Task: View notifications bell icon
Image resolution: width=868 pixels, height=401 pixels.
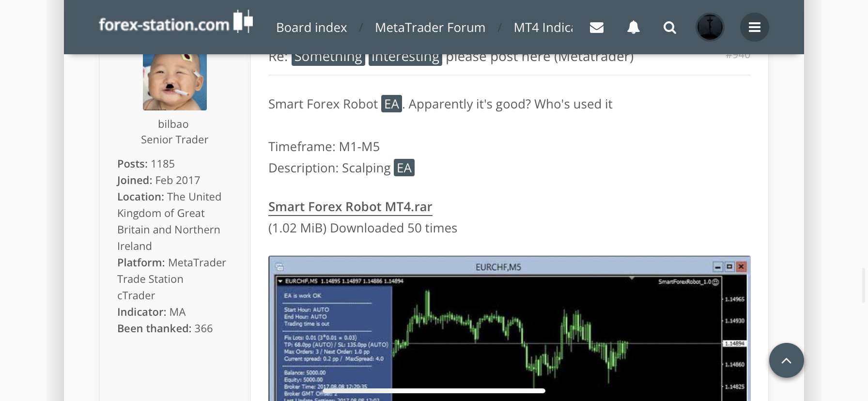Action: 634,28
